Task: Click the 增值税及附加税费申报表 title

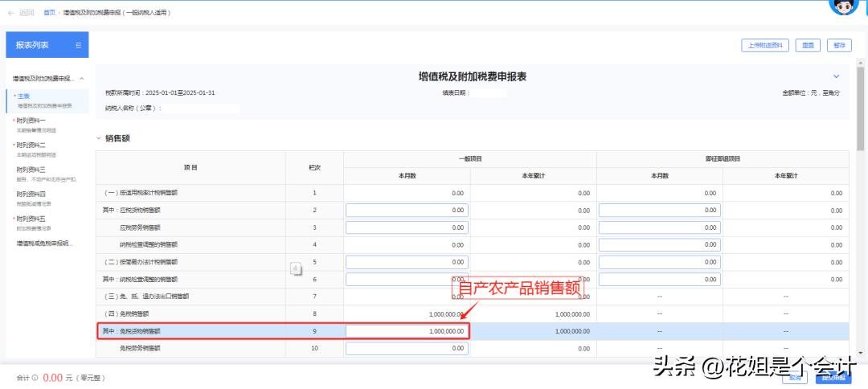Action: tap(473, 77)
